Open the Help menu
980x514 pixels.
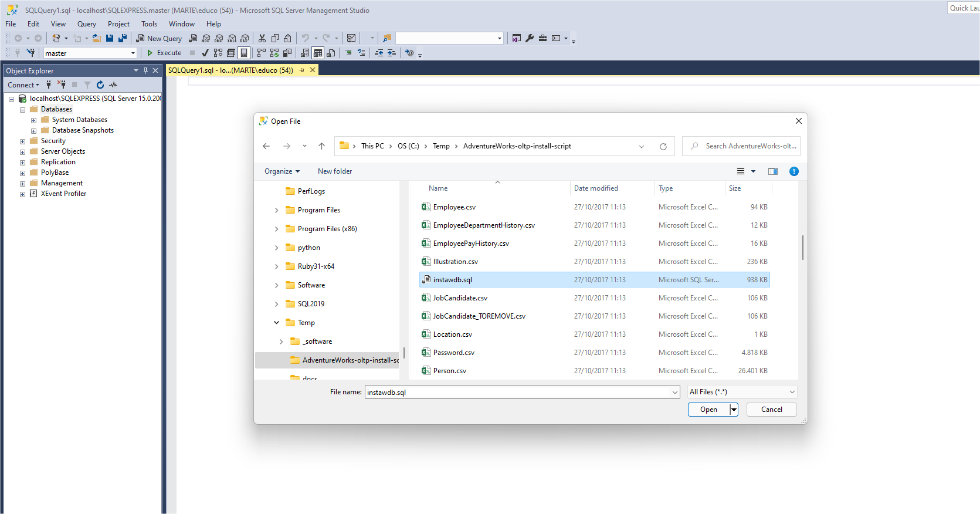pos(213,24)
